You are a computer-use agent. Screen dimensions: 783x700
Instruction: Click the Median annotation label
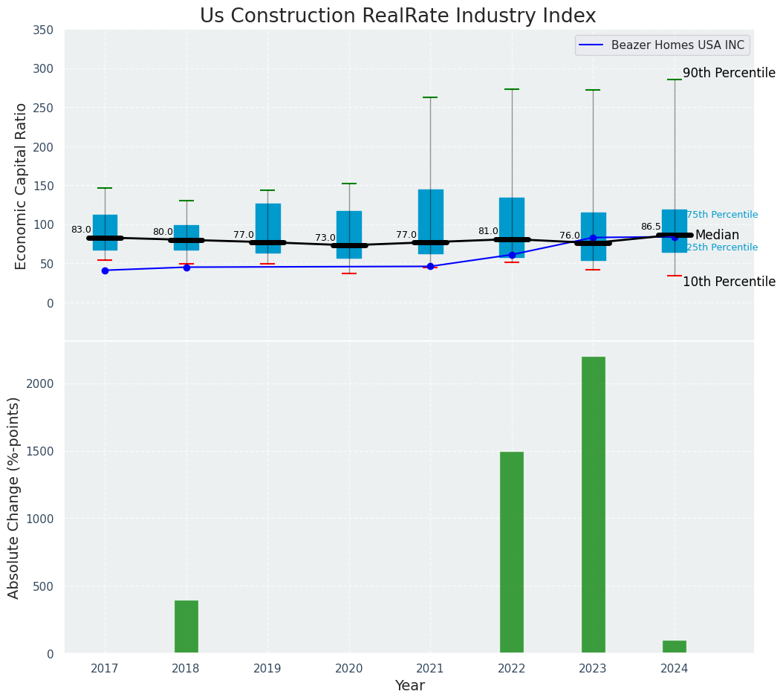click(717, 236)
